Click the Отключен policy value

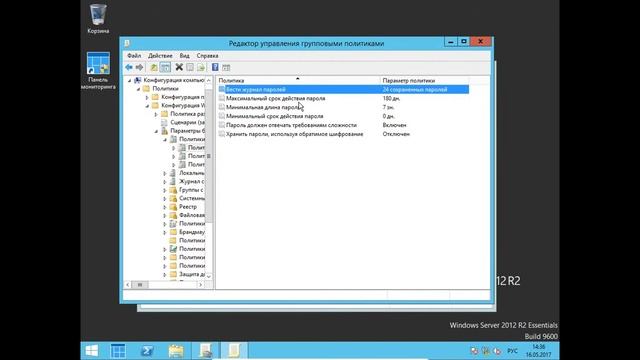[396, 134]
